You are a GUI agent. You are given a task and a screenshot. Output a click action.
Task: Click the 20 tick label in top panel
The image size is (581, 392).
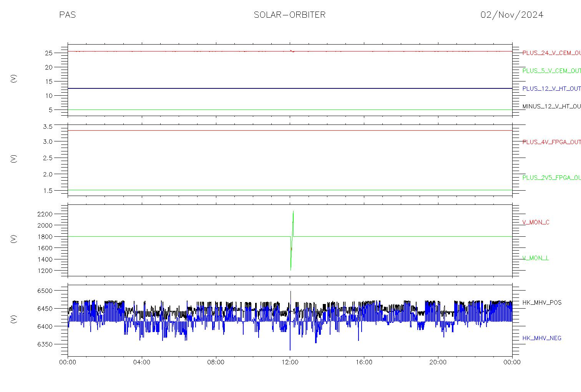[x=48, y=67]
